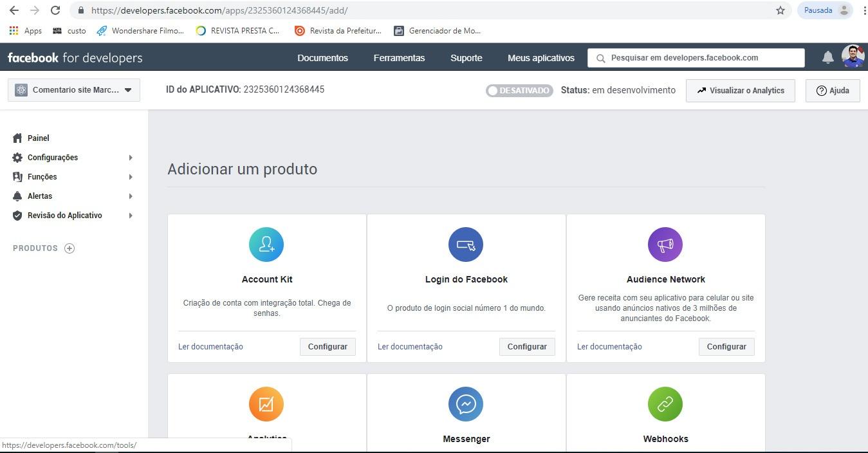Click the browser forward arrow

(x=35, y=10)
